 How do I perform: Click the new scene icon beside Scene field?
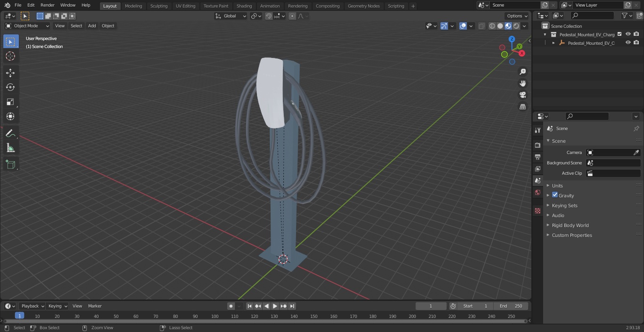(545, 5)
